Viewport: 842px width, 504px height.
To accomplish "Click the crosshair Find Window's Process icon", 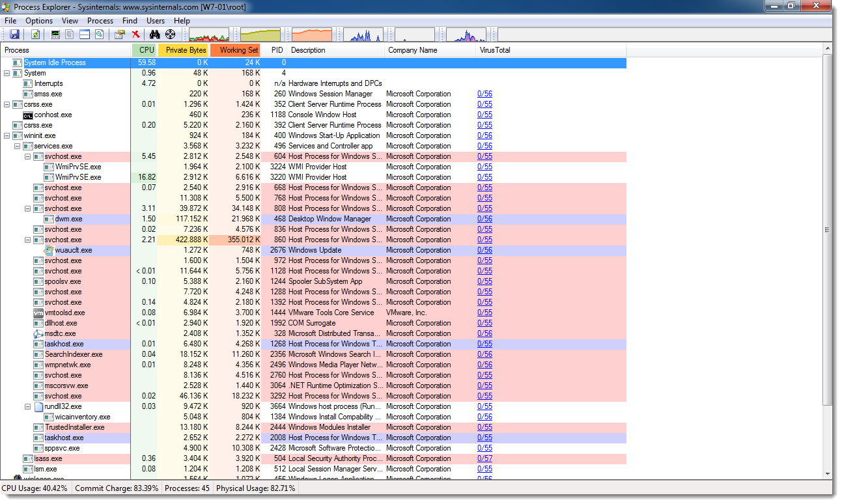I will tap(171, 35).
